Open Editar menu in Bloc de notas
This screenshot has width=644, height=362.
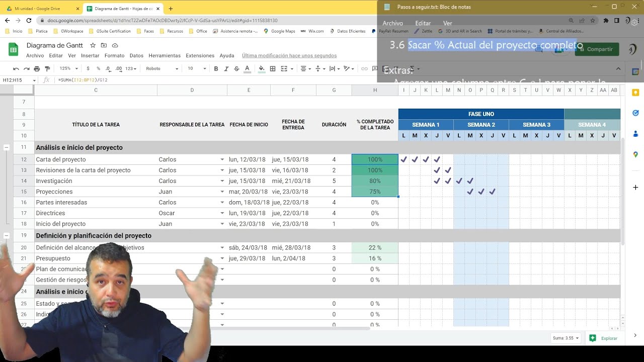point(423,23)
